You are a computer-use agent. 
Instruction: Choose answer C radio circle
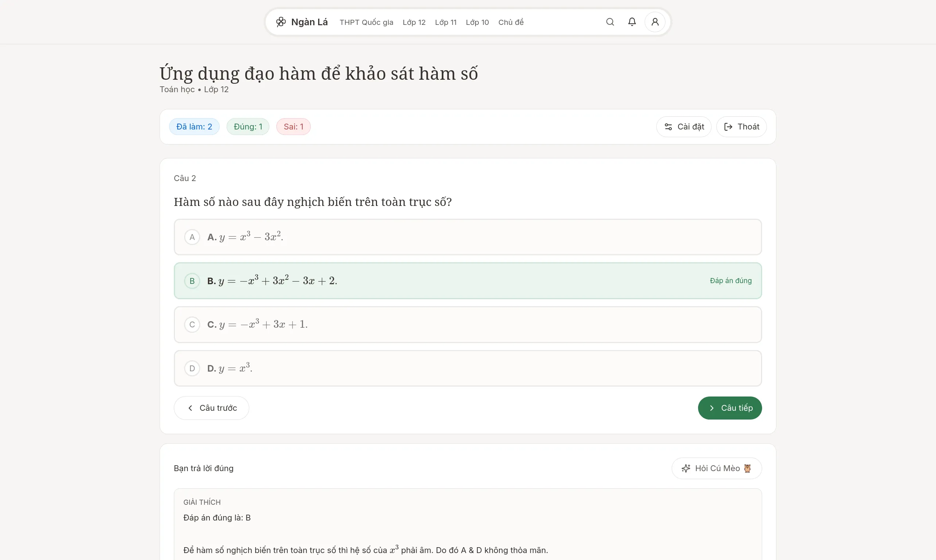tap(192, 324)
